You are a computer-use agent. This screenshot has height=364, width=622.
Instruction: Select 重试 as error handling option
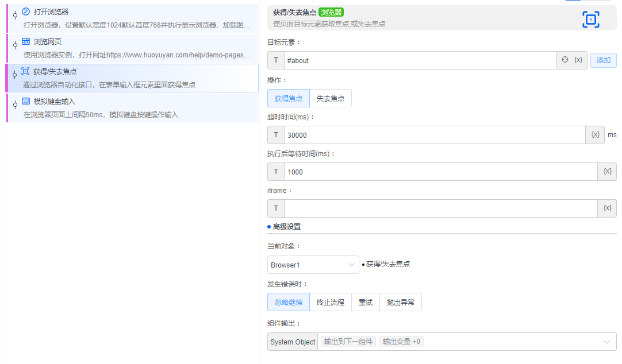366,301
